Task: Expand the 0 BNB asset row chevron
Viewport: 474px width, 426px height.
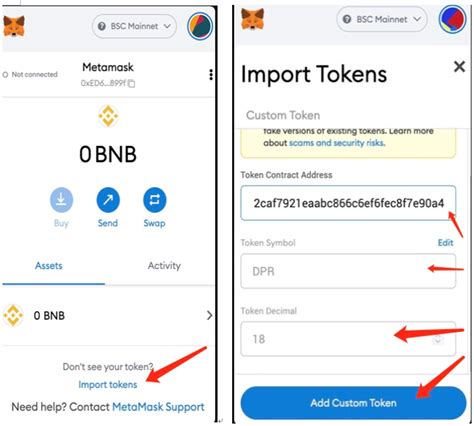Action: [x=209, y=315]
